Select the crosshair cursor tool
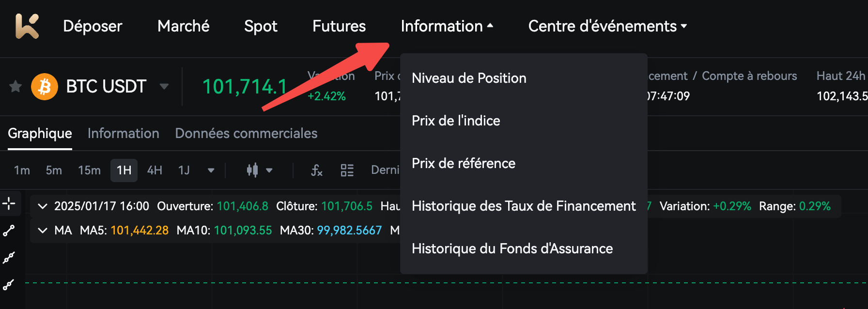The height and width of the screenshot is (309, 868). [x=9, y=203]
